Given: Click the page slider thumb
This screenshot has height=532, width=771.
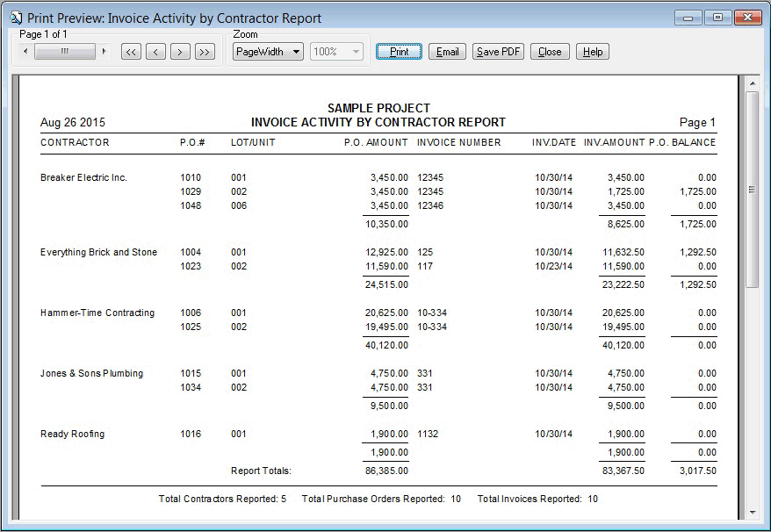Looking at the screenshot, I should 65,51.
